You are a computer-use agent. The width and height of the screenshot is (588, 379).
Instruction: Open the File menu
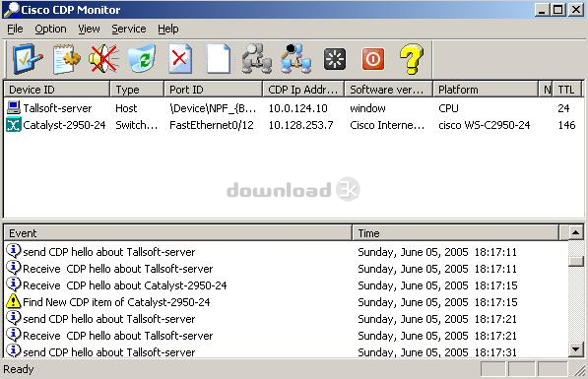coord(15,29)
